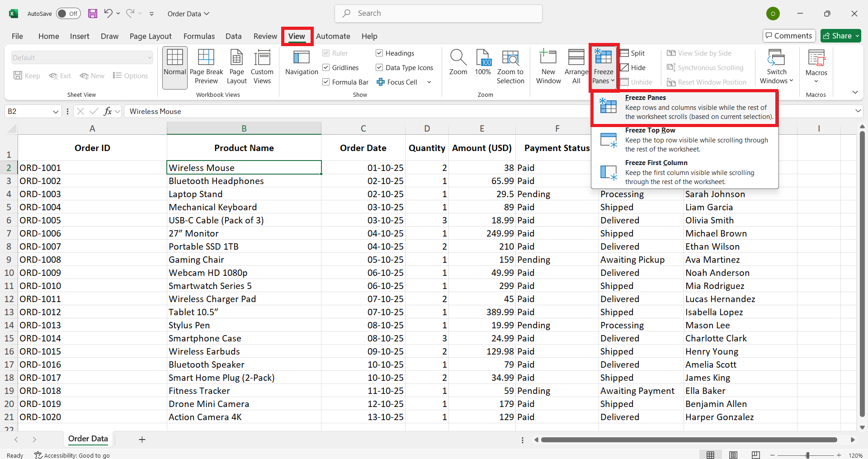Viewport: 868px width, 459px height.
Task: Open the Name Box dropdown
Action: [55, 111]
